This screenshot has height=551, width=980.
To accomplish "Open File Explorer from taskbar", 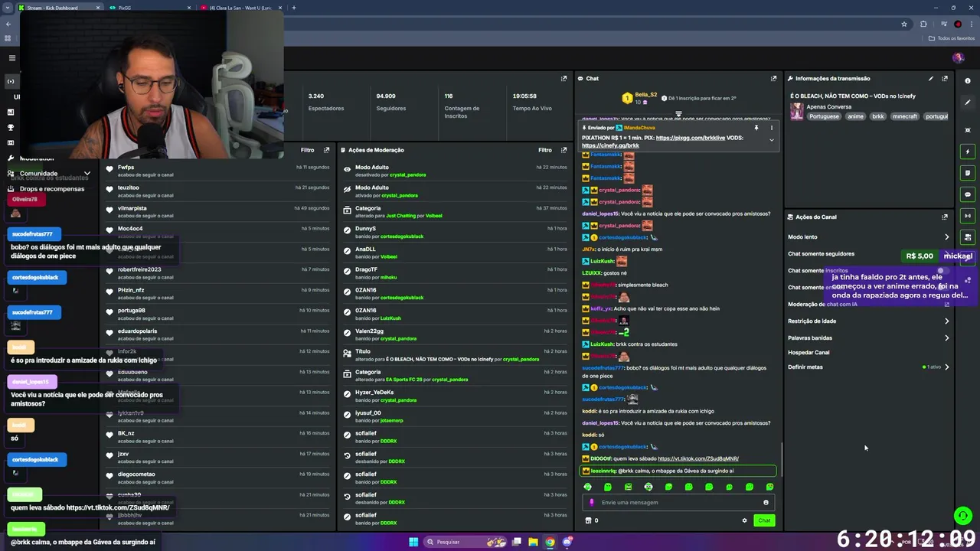I will [x=533, y=542].
